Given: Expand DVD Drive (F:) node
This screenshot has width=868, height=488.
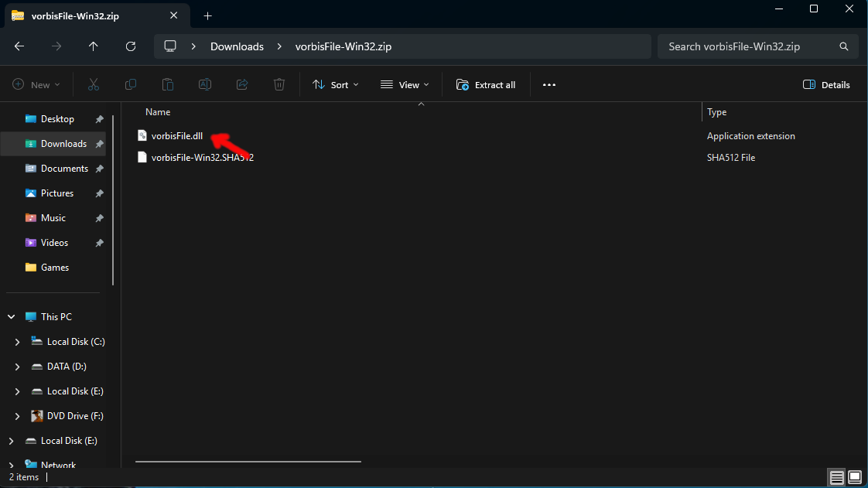Looking at the screenshot, I should pos(17,416).
